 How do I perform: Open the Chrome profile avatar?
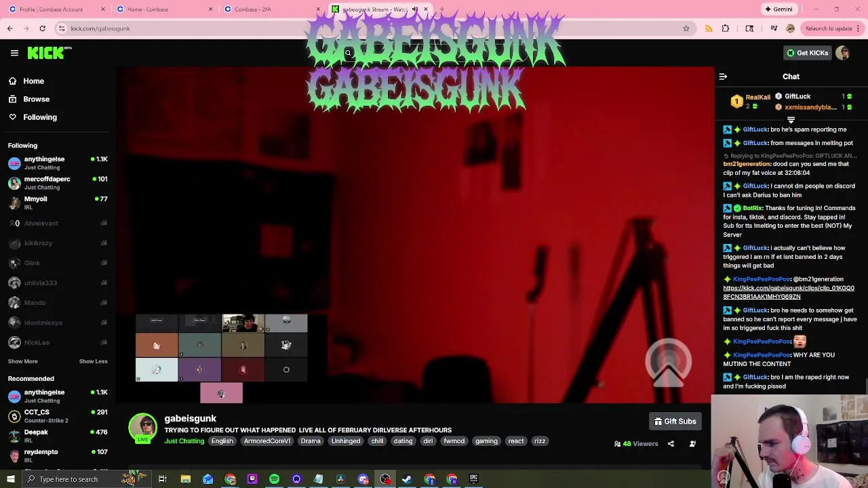coord(790,28)
